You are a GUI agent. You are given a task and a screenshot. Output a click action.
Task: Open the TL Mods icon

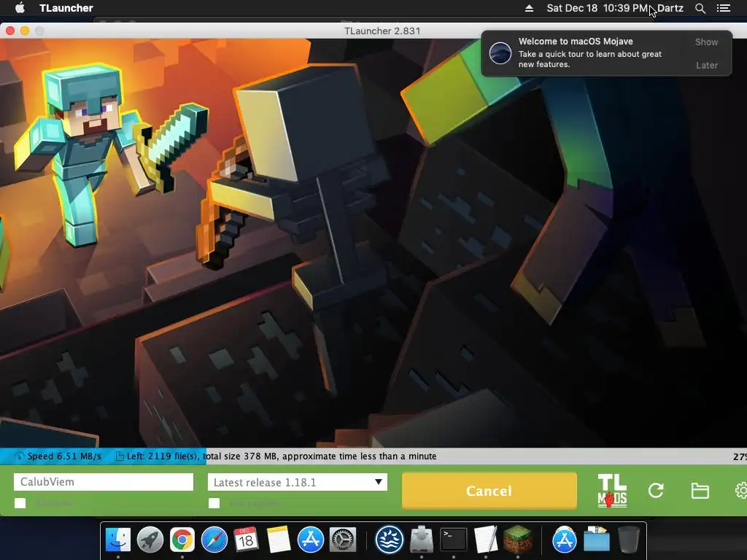pyautogui.click(x=612, y=491)
